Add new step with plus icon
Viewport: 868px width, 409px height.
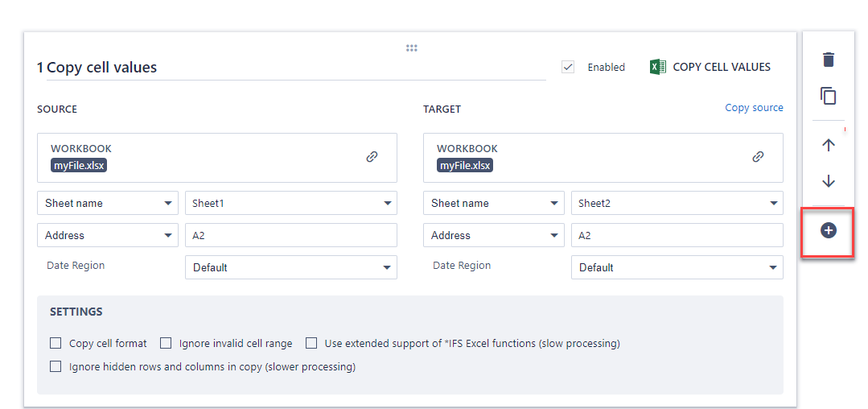pyautogui.click(x=828, y=231)
